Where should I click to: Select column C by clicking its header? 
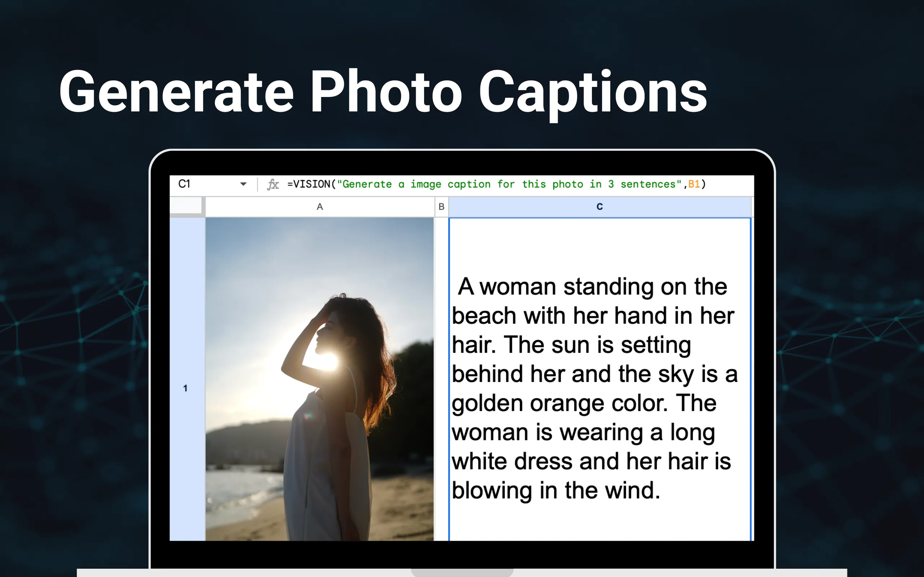point(600,206)
